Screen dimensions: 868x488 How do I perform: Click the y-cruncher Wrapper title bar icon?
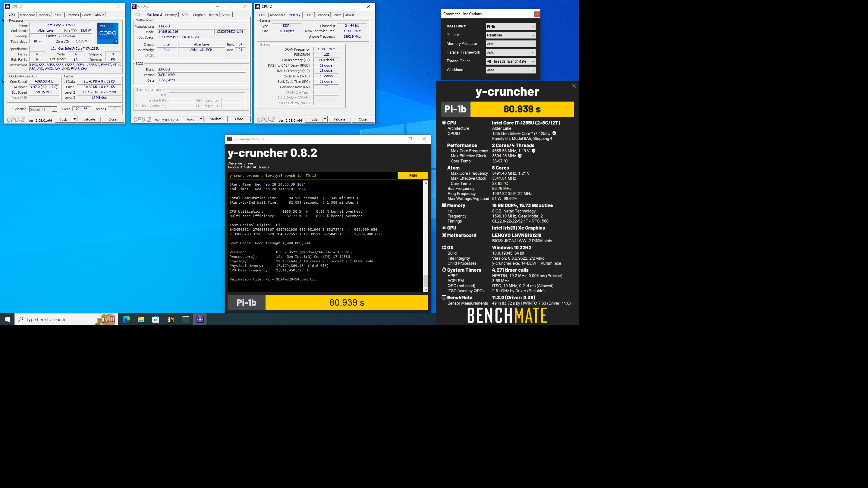point(229,139)
